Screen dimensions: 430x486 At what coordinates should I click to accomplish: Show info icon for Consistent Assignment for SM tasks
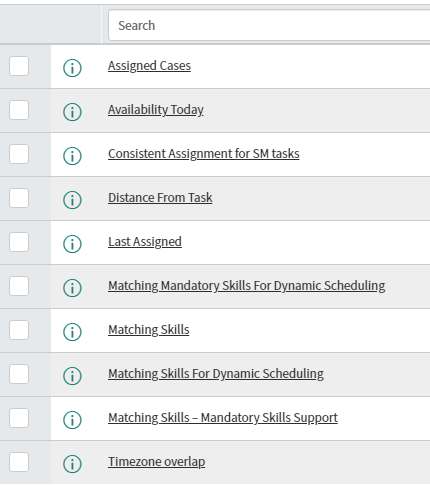pos(72,156)
